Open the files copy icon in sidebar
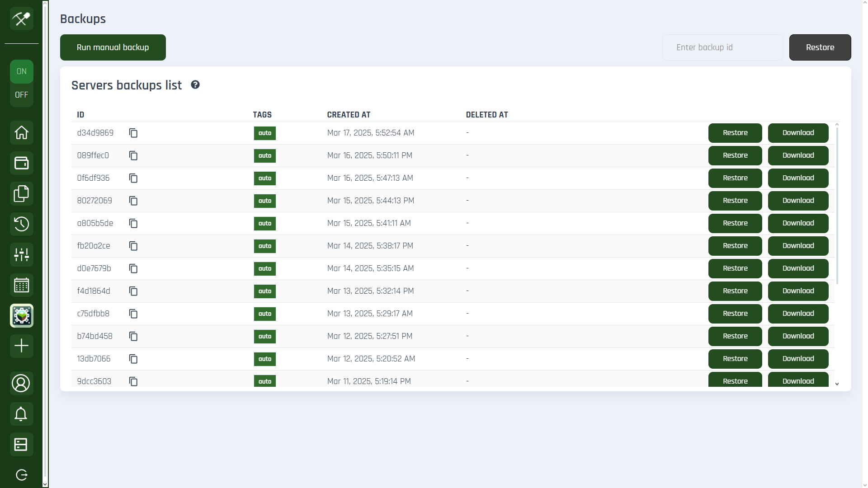Screen dimensions: 868x488 (x=21, y=193)
